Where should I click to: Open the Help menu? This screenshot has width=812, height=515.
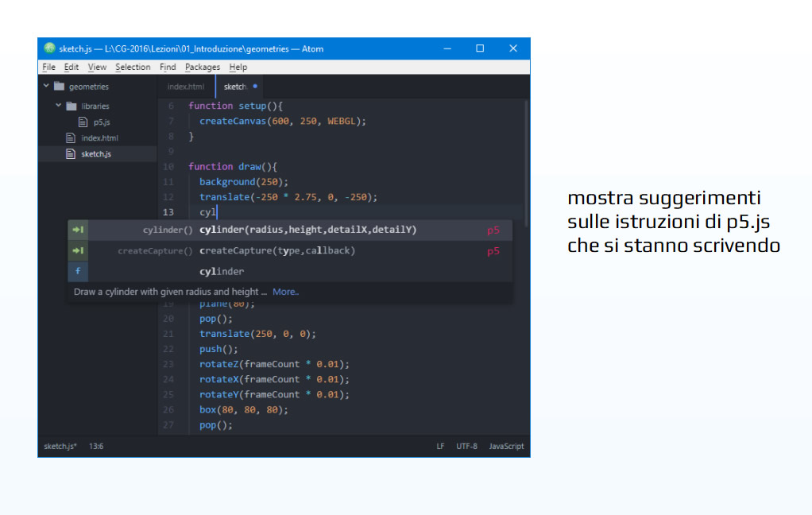[238, 67]
